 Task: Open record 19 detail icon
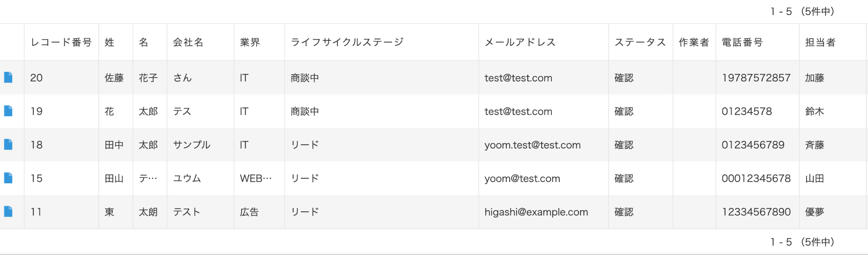(8, 111)
